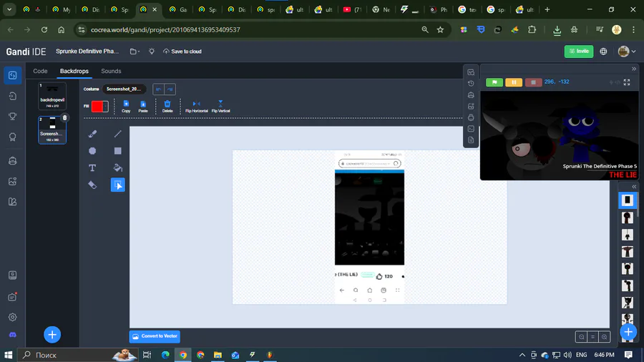Undo the last paint action
Screen dimensions: 644x362
click(x=159, y=89)
